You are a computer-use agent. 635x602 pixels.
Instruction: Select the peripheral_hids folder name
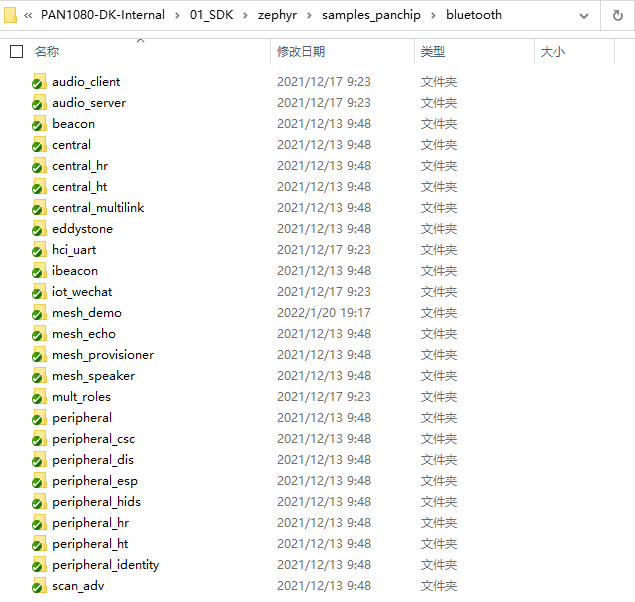pos(96,502)
